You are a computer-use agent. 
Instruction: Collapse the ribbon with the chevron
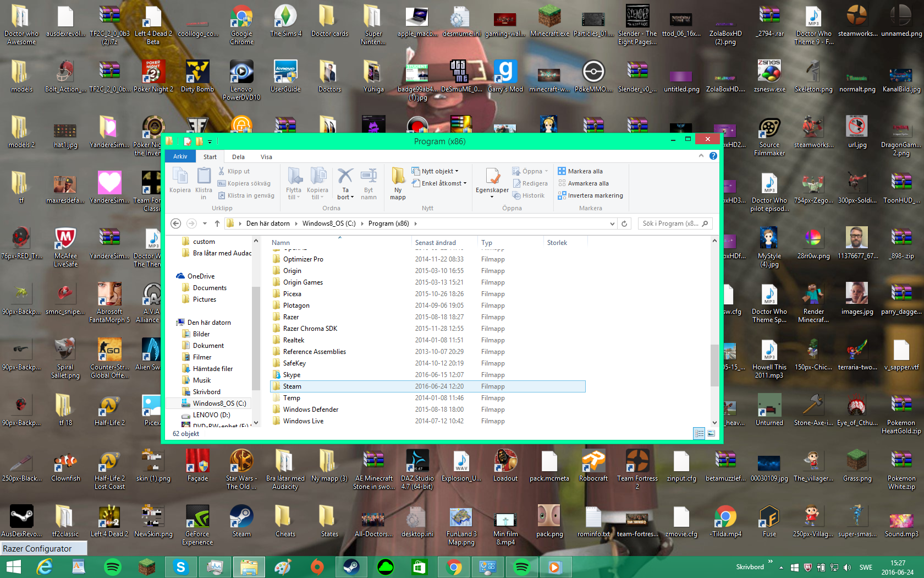click(x=701, y=156)
